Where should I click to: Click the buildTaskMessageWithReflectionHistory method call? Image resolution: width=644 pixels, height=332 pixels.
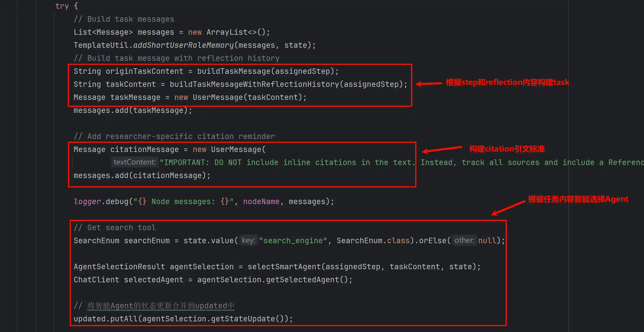tap(254, 84)
